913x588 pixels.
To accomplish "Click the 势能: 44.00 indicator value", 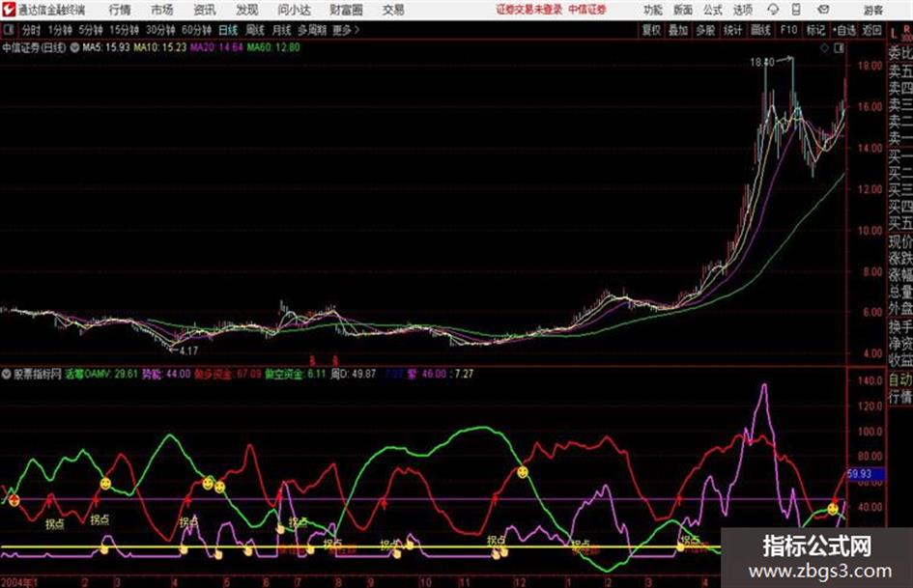I will 166,375.
